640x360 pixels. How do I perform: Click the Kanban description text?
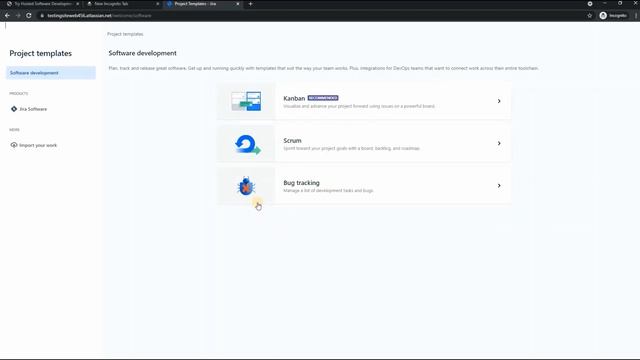(x=359, y=106)
